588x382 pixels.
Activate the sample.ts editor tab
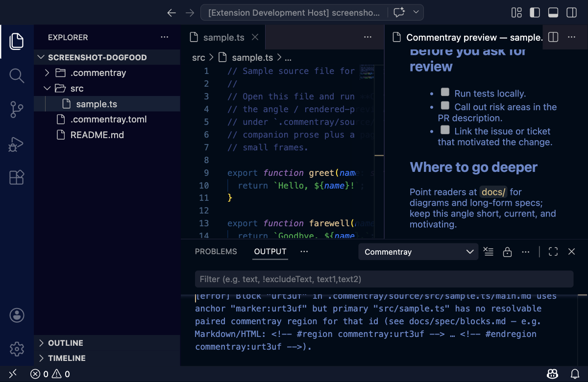[223, 37]
